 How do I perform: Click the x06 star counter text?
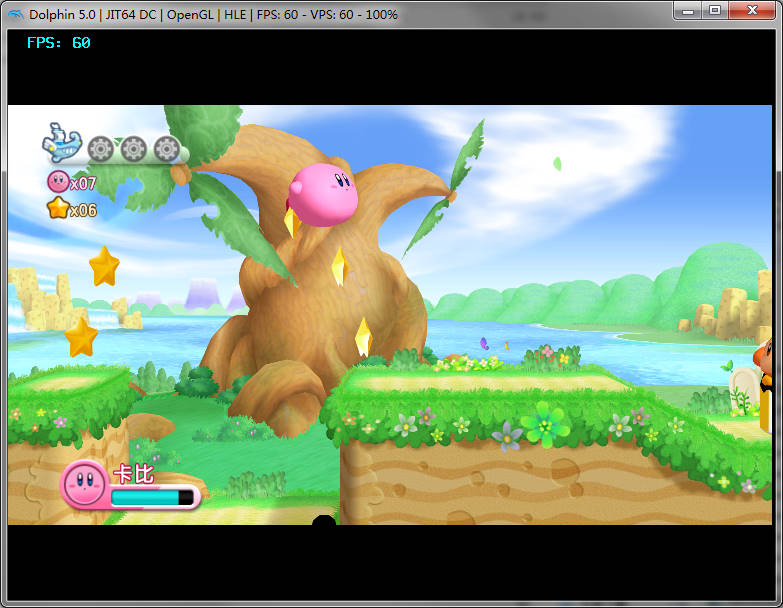click(x=83, y=210)
